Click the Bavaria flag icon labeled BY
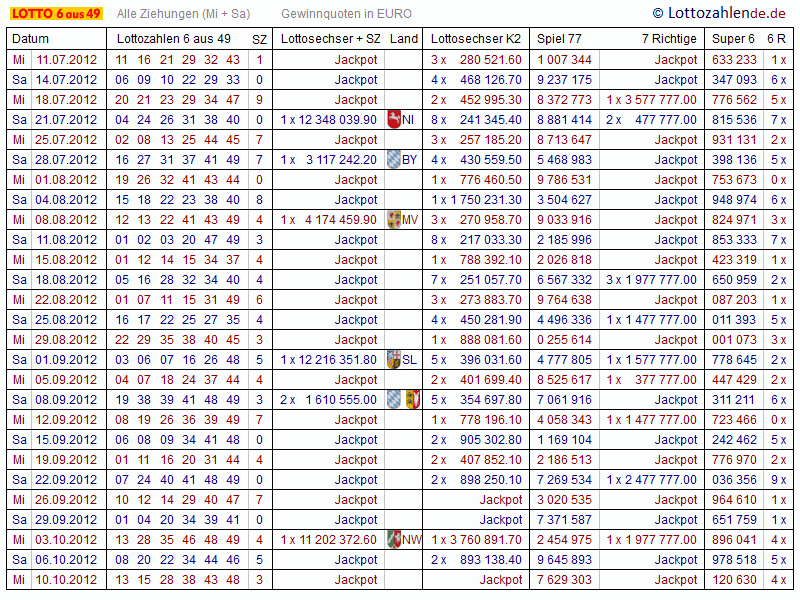Viewport: 800px width, 600px height. coord(393,160)
